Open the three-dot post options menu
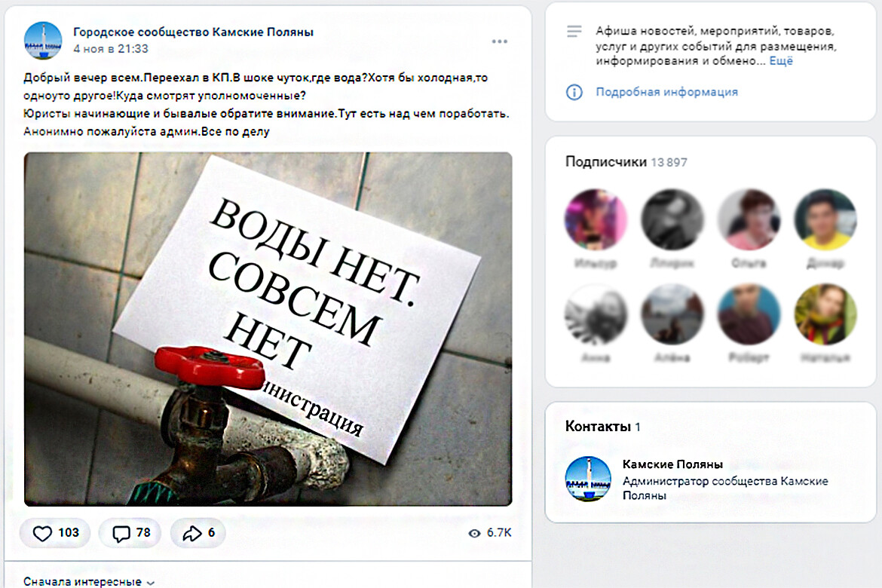The height and width of the screenshot is (588, 882). click(x=500, y=41)
